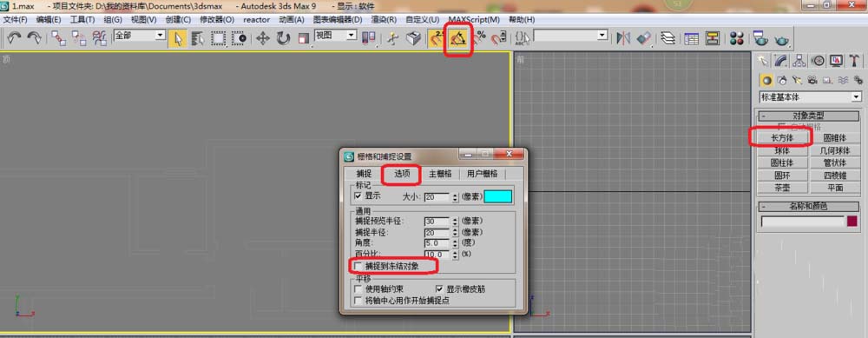Choose the Rectangular Selection Region tool
This screenshot has width=868, height=338.
coord(219,38)
